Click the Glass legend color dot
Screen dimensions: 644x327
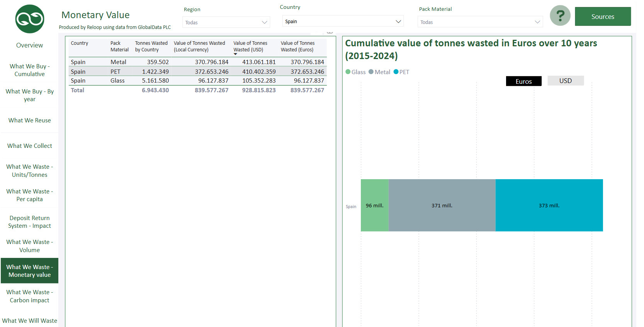348,72
